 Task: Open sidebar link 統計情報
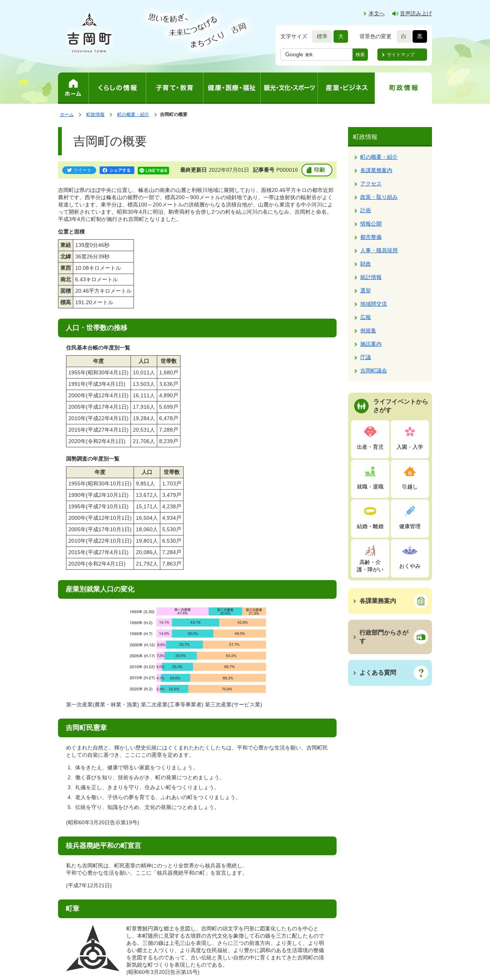[x=371, y=277]
